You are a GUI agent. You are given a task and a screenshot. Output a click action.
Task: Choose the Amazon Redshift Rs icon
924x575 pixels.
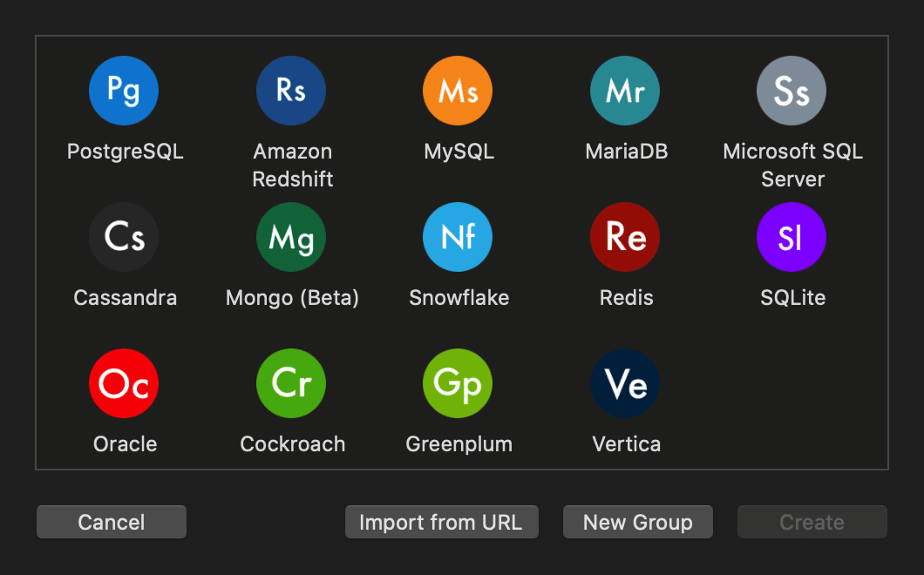[291, 91]
